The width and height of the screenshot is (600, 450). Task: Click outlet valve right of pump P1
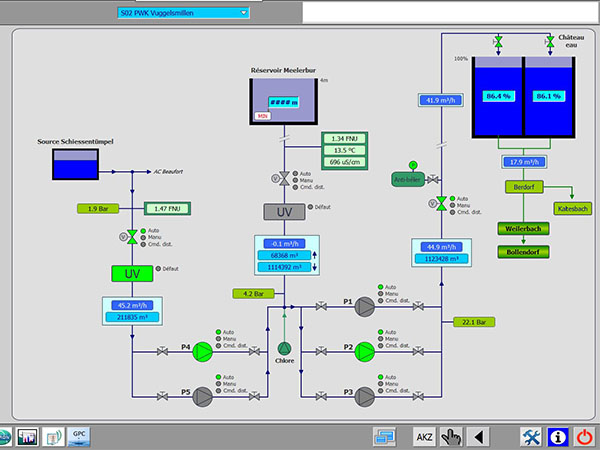[418, 306]
